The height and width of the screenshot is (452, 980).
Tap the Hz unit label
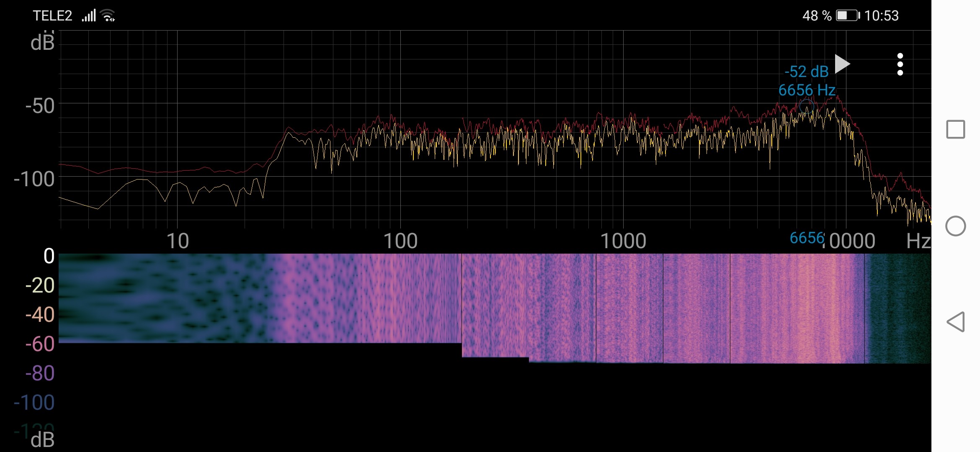click(x=918, y=241)
